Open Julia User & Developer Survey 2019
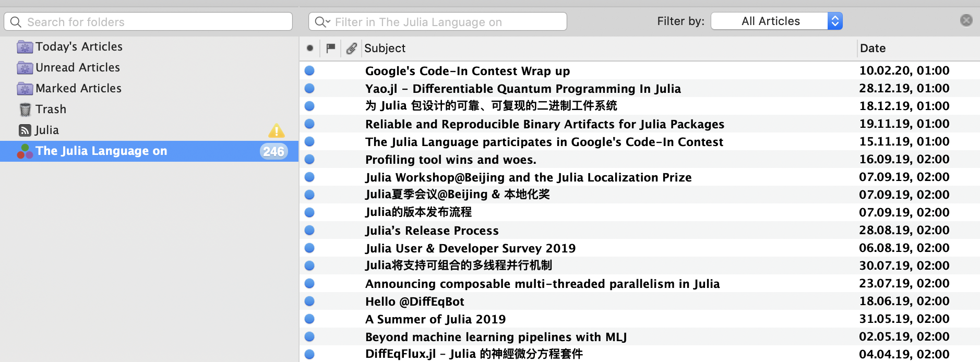Image resolution: width=980 pixels, height=362 pixels. coord(470,248)
